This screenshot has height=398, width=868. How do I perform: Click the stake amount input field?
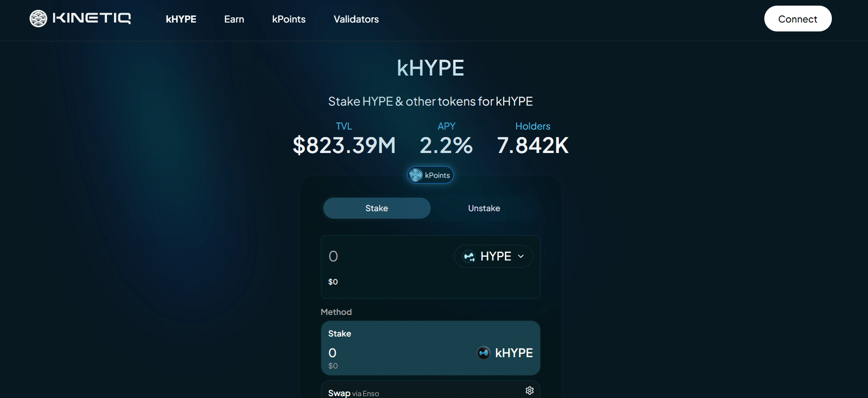click(x=387, y=256)
